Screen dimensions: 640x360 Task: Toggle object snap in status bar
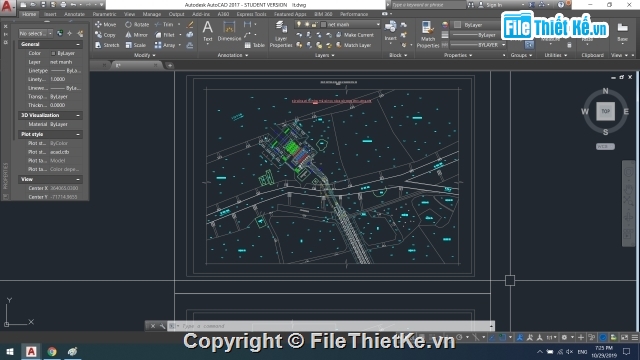[x=502, y=338]
